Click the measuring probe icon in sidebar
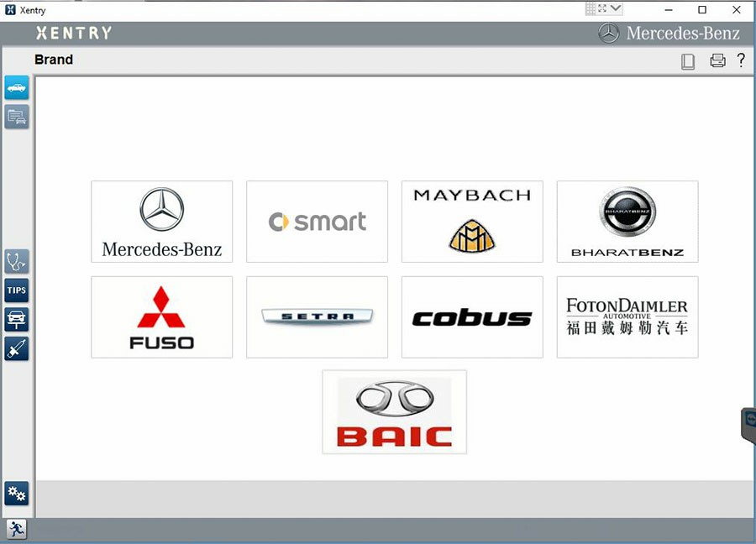The image size is (756, 544). (x=17, y=348)
